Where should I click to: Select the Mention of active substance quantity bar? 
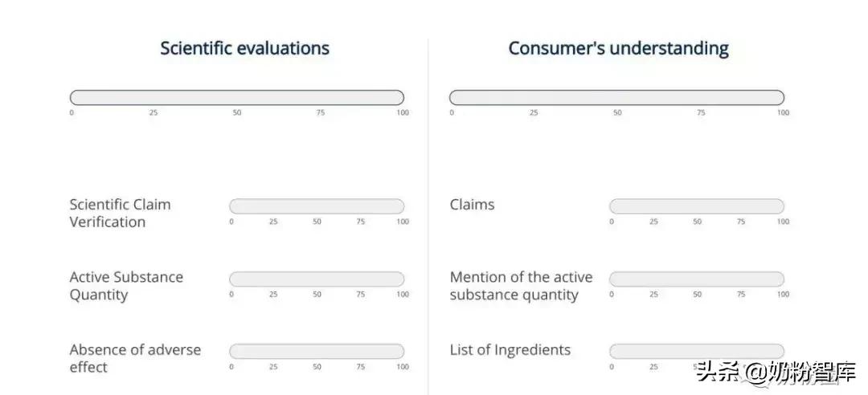tap(696, 279)
